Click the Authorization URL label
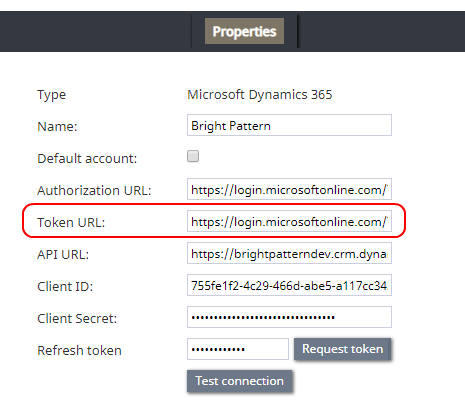 pyautogui.click(x=94, y=190)
